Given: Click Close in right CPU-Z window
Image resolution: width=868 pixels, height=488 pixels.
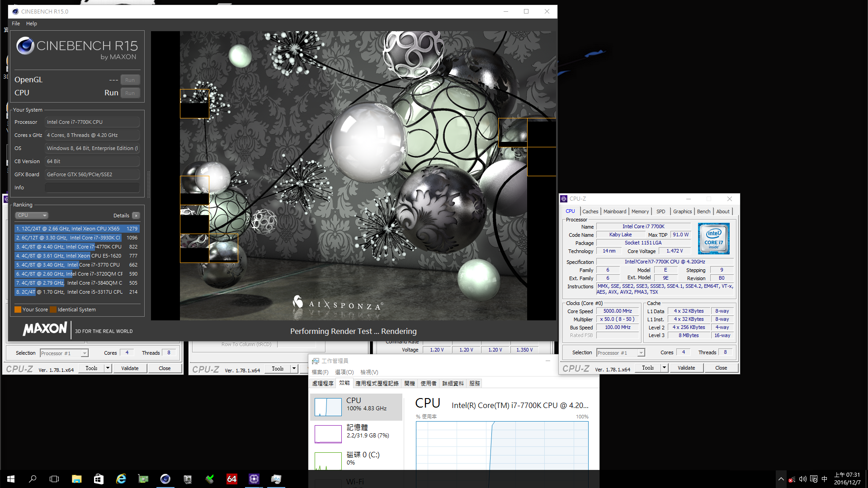Looking at the screenshot, I should point(721,368).
